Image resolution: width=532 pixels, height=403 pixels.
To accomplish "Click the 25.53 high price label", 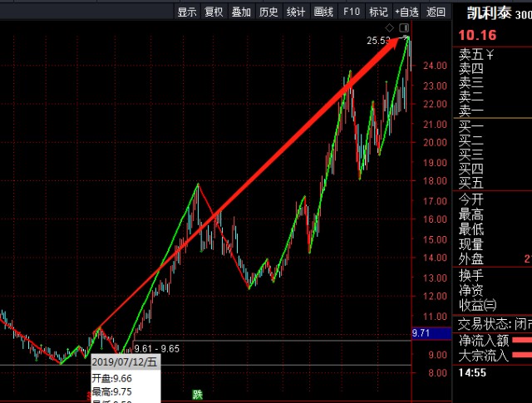I will (378, 41).
